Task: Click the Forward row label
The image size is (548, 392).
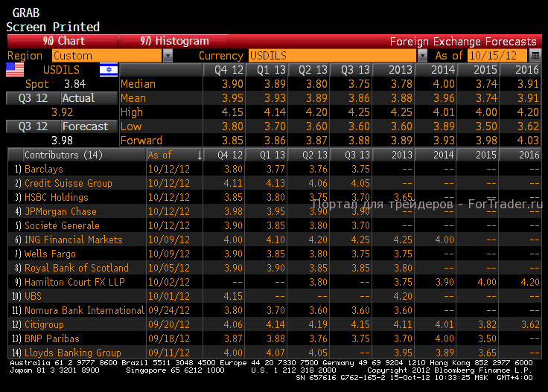Action: [x=141, y=141]
